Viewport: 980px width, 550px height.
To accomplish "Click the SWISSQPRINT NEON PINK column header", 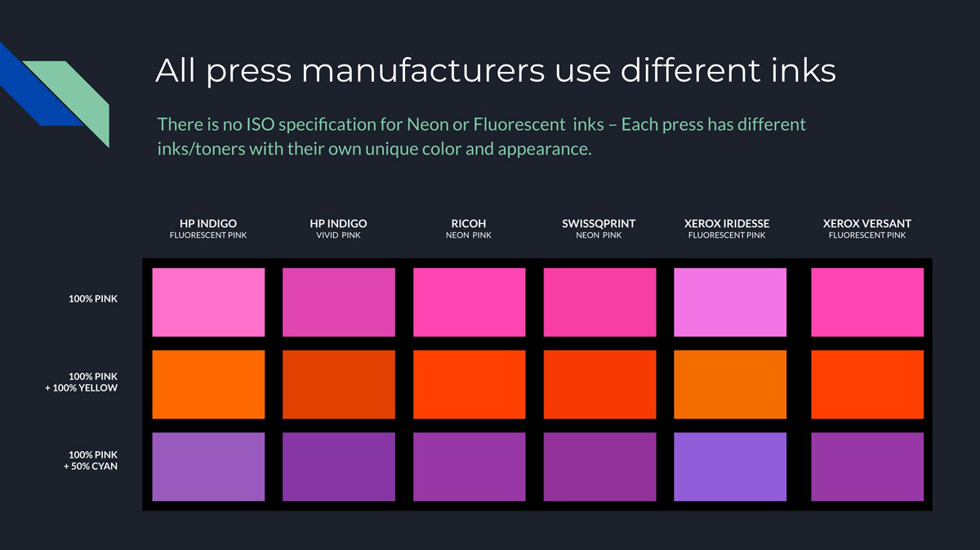I will 599,229.
